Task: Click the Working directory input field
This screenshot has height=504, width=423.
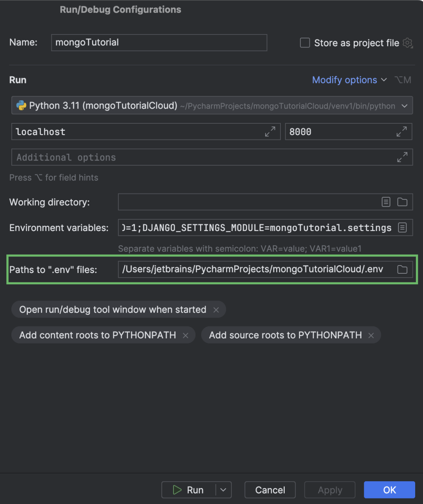Action: coord(266,202)
